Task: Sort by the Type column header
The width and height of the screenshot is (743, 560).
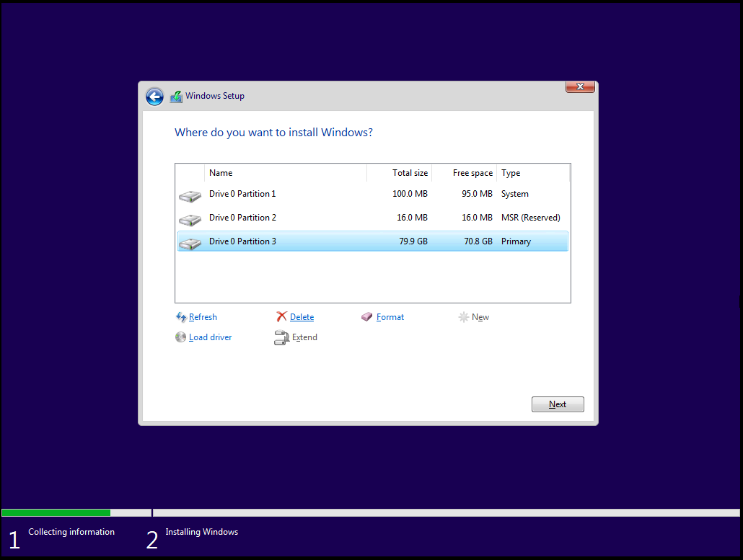Action: (532, 173)
